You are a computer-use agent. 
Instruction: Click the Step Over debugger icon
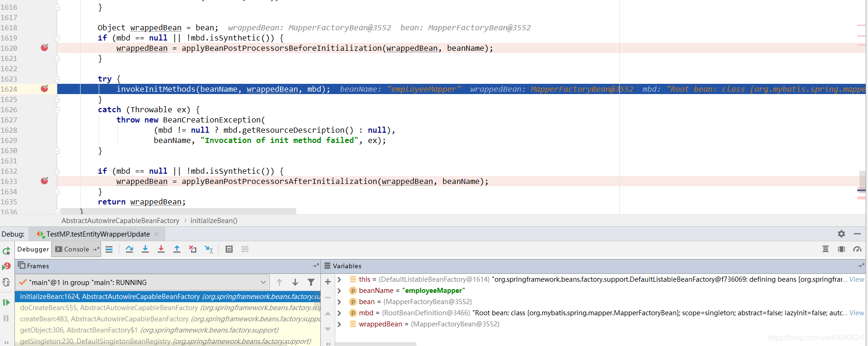click(129, 249)
